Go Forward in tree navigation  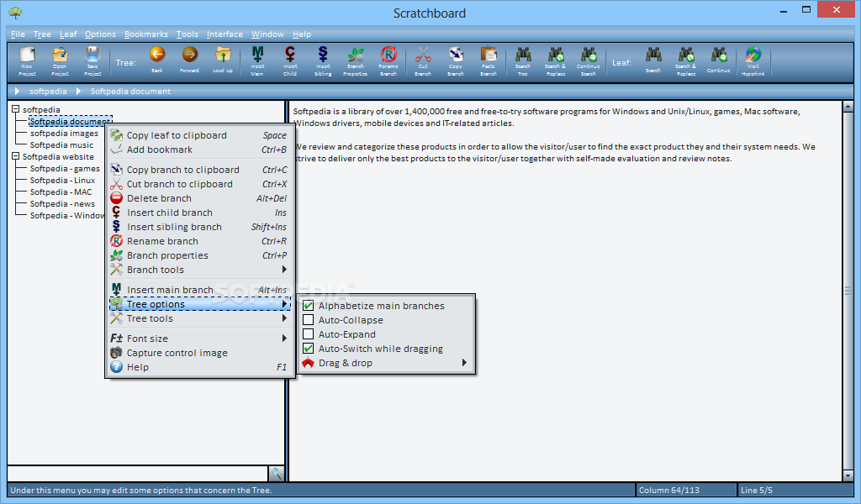(189, 60)
